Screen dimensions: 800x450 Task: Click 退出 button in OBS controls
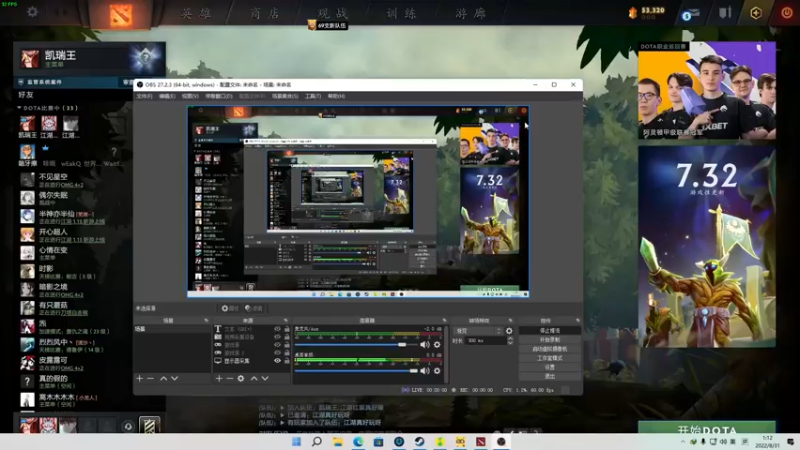[x=549, y=376]
